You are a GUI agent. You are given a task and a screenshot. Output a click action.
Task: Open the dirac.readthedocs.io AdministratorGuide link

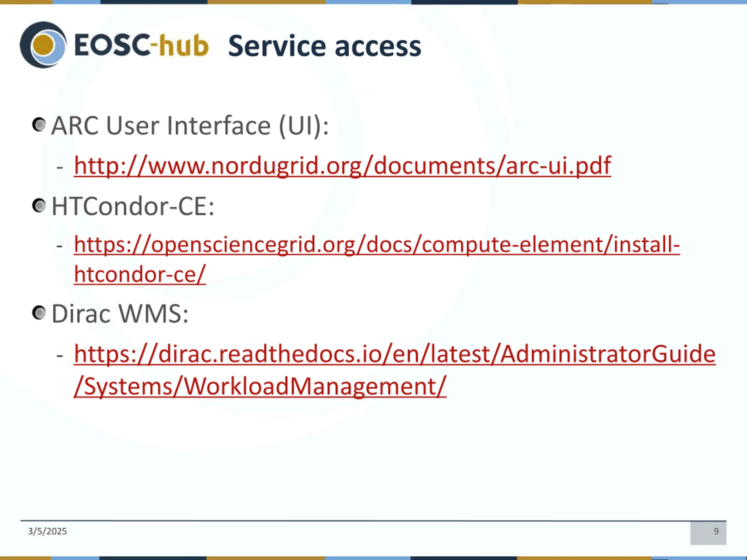395,354
